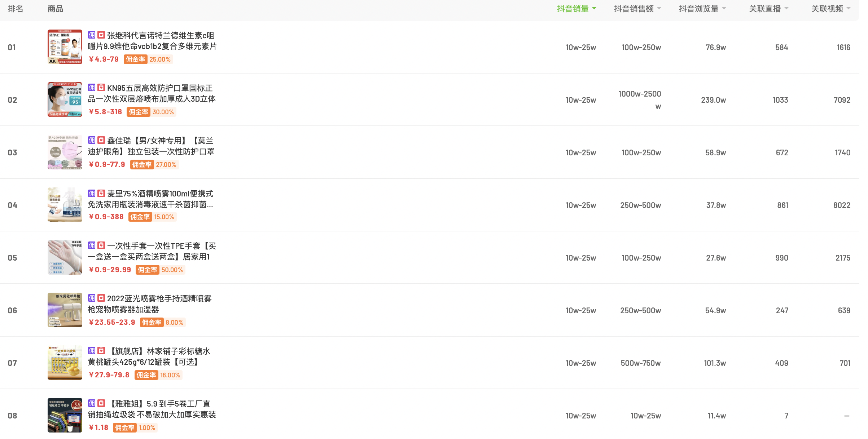Click the purple 佣 icon beside 麦里75%酒精喷雾
The width and height of the screenshot is (868, 439).
tap(92, 193)
